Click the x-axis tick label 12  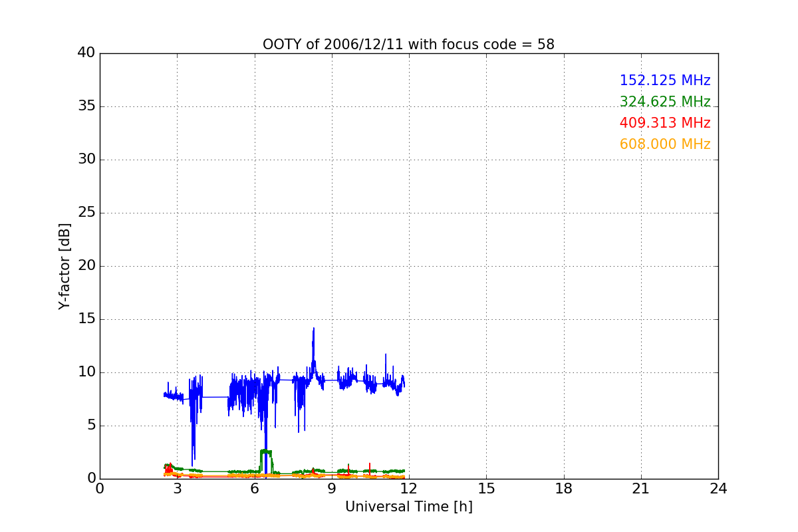point(409,489)
